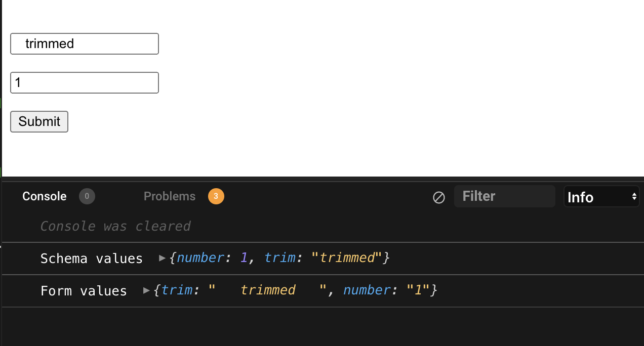This screenshot has height=346, width=644.
Task: Expand the Form values object
Action: (x=146, y=290)
